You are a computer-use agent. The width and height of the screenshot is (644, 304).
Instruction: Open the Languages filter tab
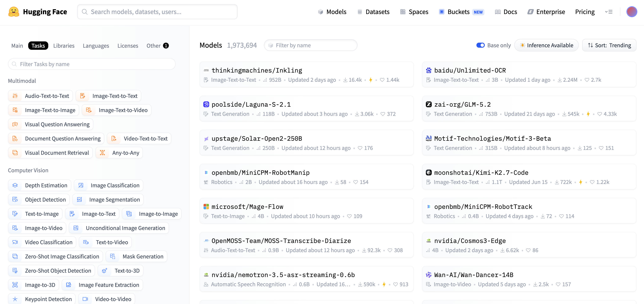[x=96, y=46]
